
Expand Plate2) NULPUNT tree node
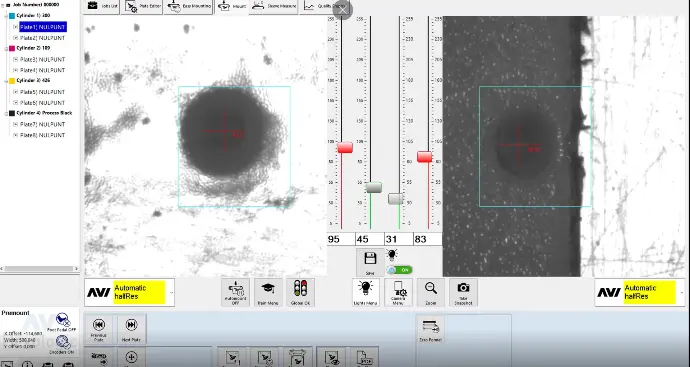click(15, 38)
